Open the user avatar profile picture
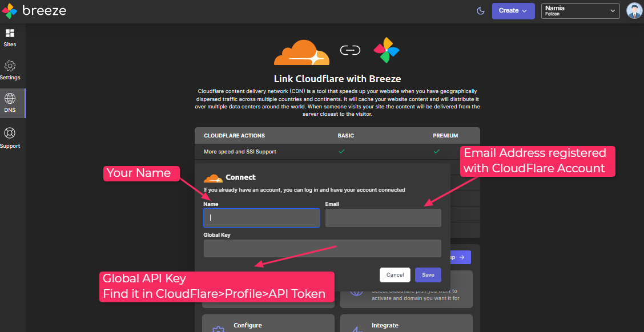The image size is (644, 332). [x=634, y=11]
